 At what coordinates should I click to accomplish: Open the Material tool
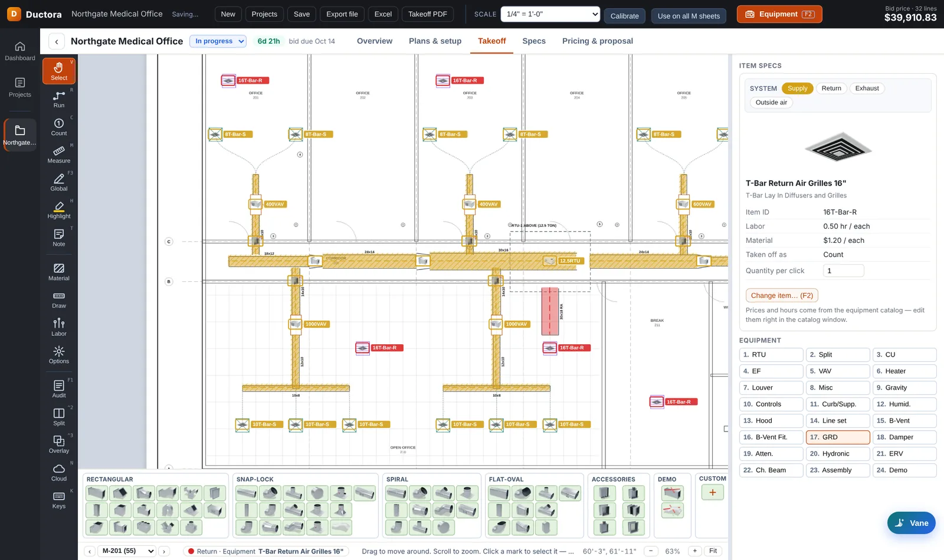[x=59, y=272]
